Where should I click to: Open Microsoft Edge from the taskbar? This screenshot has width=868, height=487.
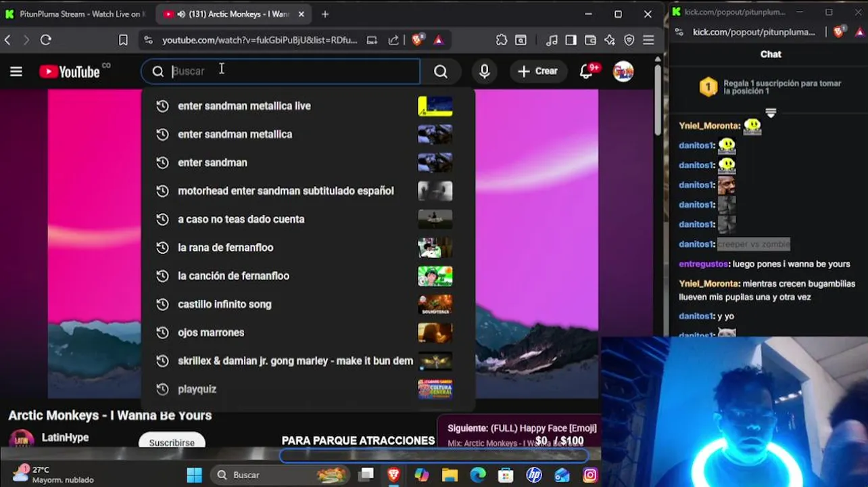[x=478, y=476]
